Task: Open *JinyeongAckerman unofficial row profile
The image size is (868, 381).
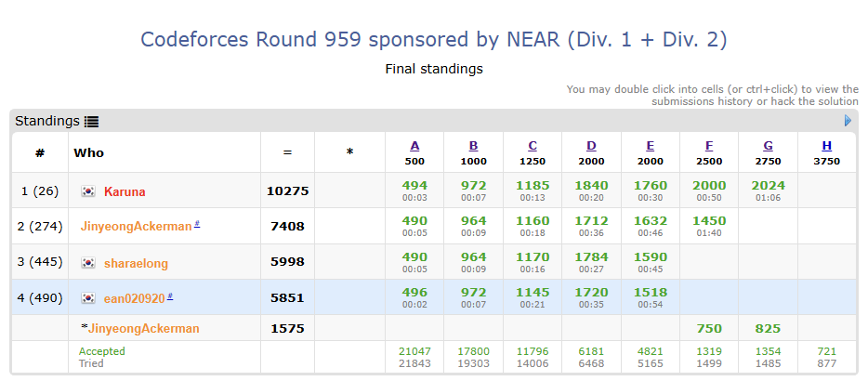Action: tap(143, 329)
